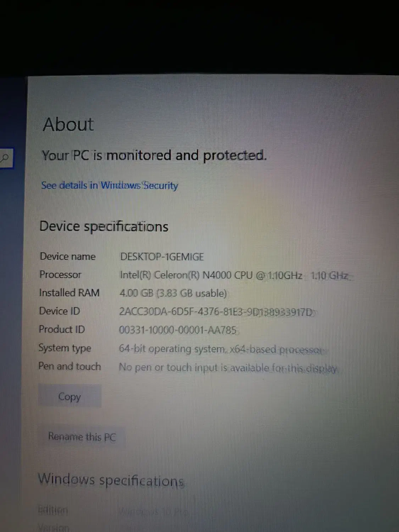This screenshot has height=532, width=399.
Task: Click the Device specifications heading
Action: click(x=104, y=226)
